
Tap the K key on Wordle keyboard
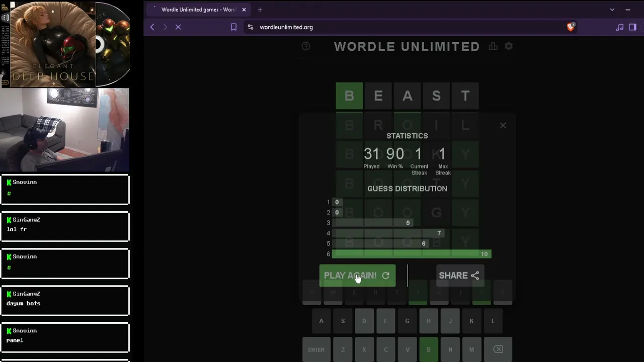pyautogui.click(x=471, y=321)
